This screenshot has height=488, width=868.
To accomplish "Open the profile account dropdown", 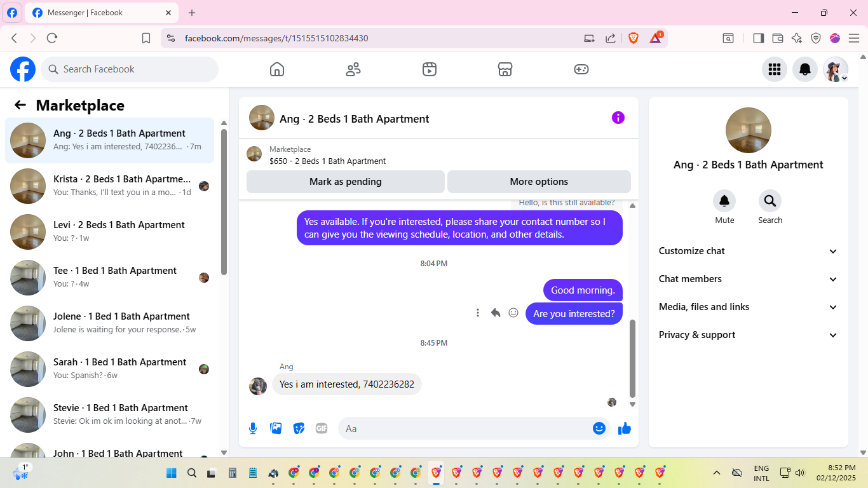I will (x=836, y=69).
